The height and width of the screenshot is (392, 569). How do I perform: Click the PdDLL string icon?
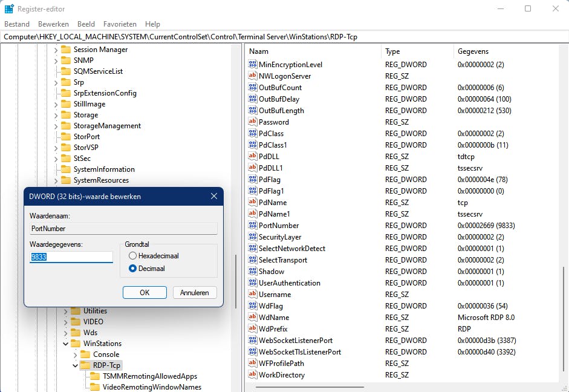click(253, 157)
